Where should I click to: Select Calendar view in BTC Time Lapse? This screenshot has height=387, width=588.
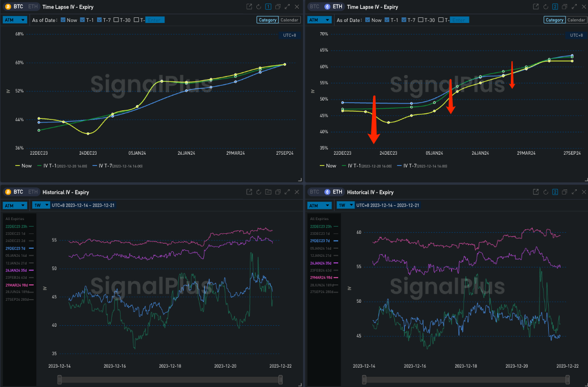[x=290, y=20]
